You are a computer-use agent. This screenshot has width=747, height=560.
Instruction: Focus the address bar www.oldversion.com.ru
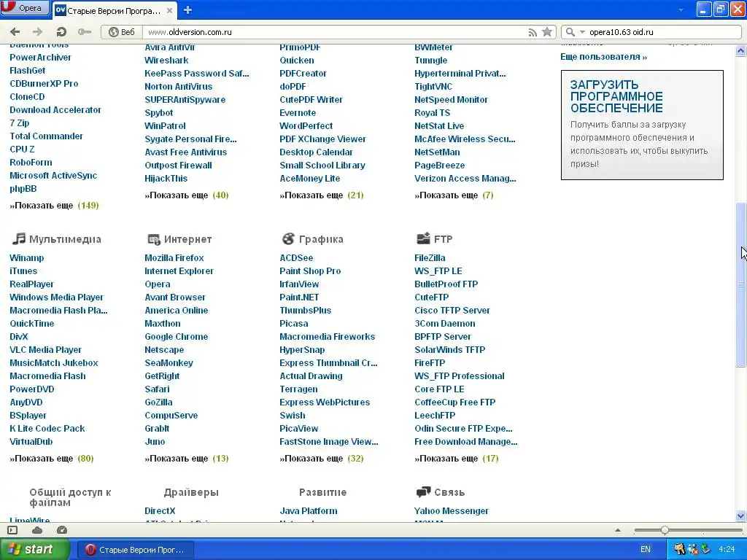coord(333,32)
